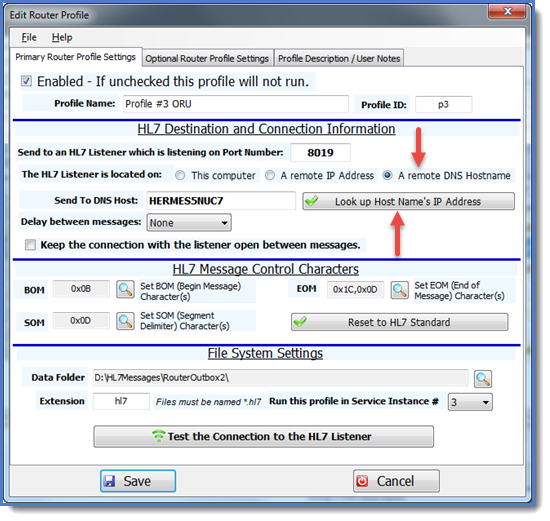This screenshot has width=550, height=521.
Task: Click the Profile Name input field
Action: tap(236, 104)
